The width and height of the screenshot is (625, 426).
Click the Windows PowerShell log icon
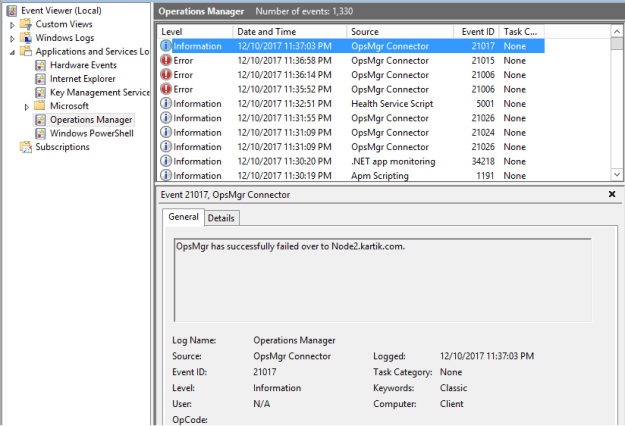[40, 133]
